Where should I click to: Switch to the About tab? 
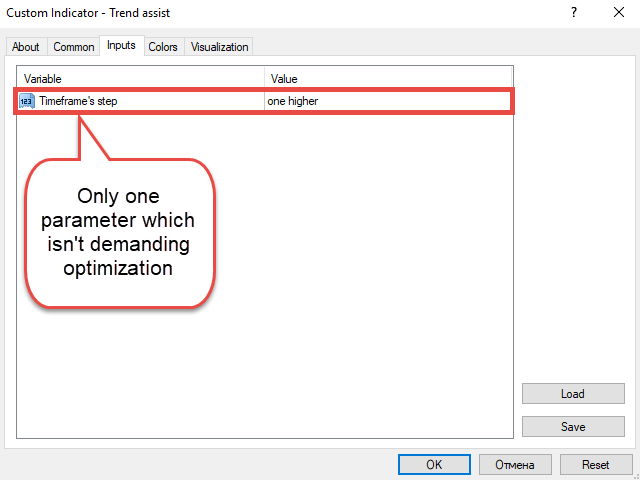pos(26,47)
